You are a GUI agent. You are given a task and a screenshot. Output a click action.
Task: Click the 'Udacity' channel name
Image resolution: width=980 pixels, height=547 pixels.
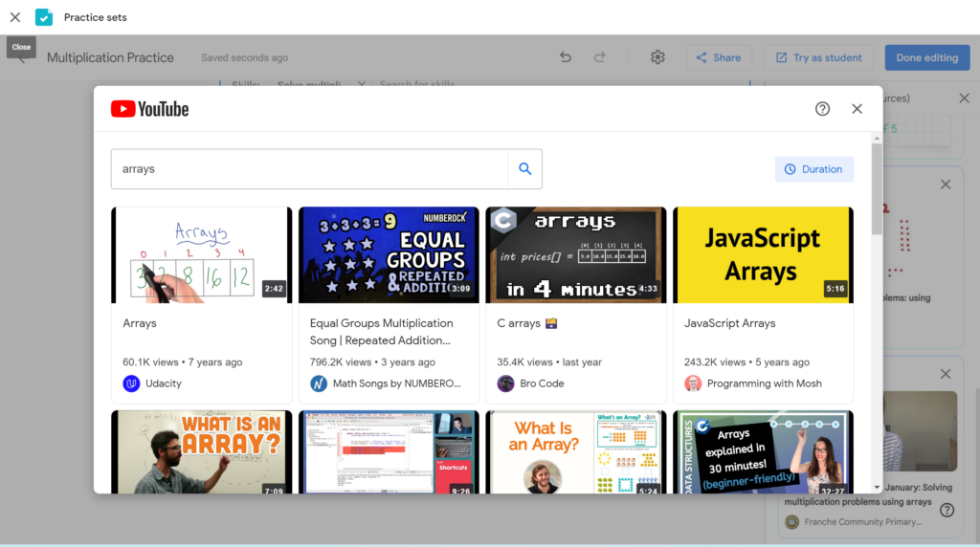click(x=163, y=383)
